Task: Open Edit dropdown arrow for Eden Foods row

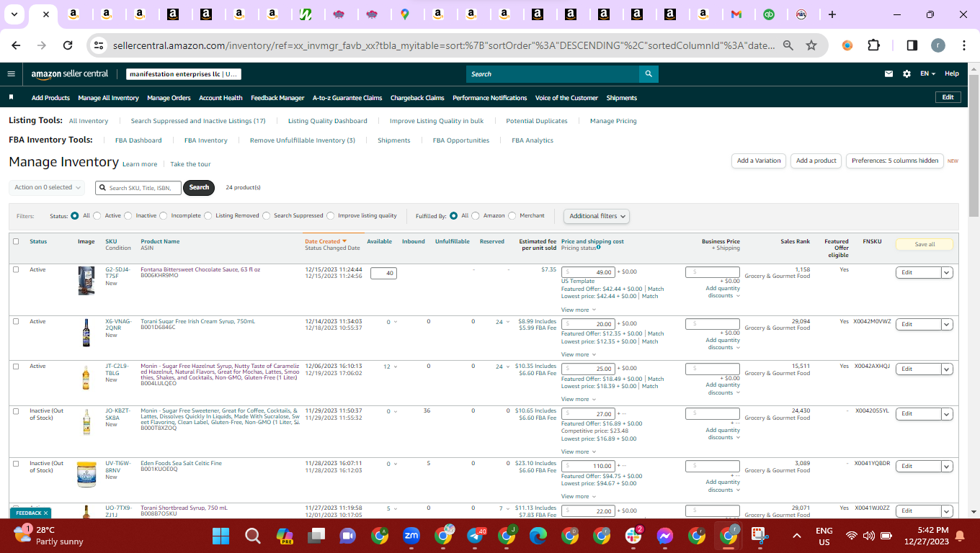Action: (947, 466)
